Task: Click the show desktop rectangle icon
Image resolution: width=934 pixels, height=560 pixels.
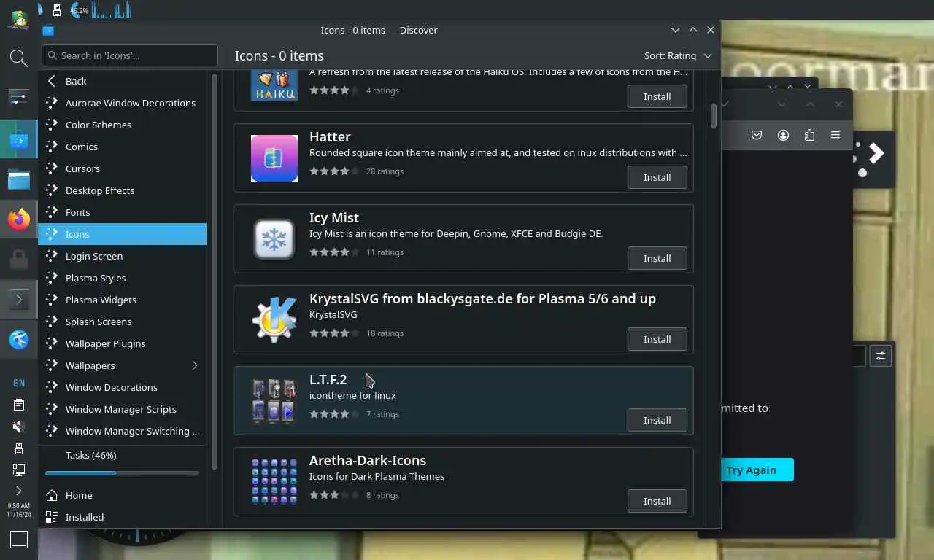Action: point(19,540)
